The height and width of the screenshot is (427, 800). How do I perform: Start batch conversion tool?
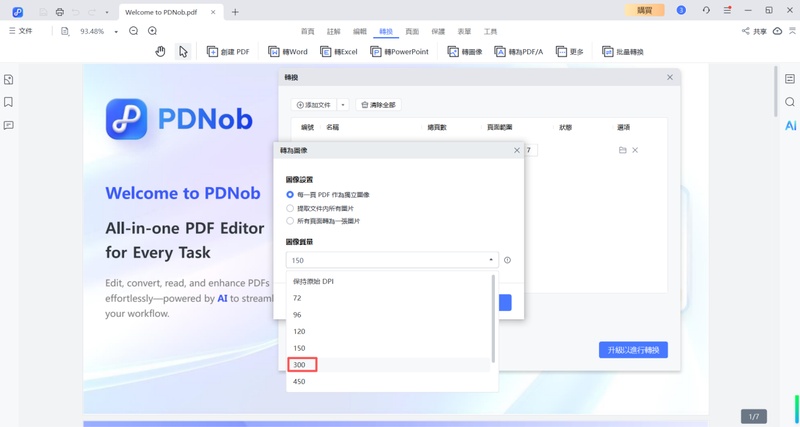tap(623, 52)
